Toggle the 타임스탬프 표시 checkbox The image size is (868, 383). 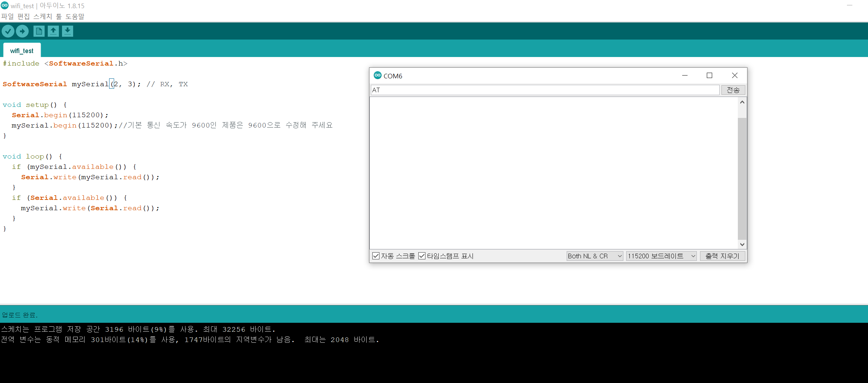click(422, 256)
